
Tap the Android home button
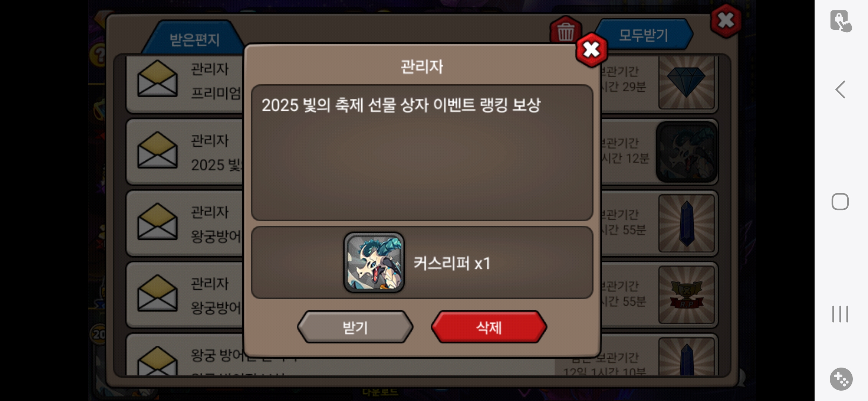pos(840,202)
